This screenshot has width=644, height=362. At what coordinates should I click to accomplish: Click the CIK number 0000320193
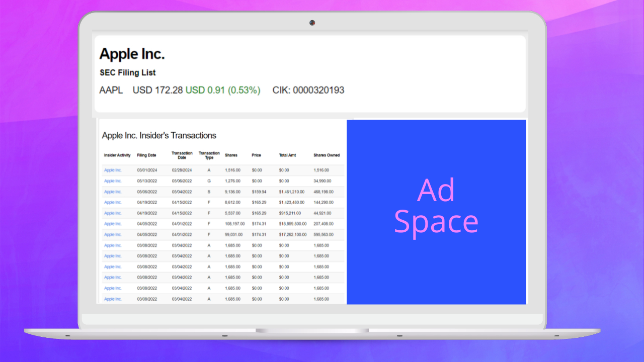[x=308, y=90]
